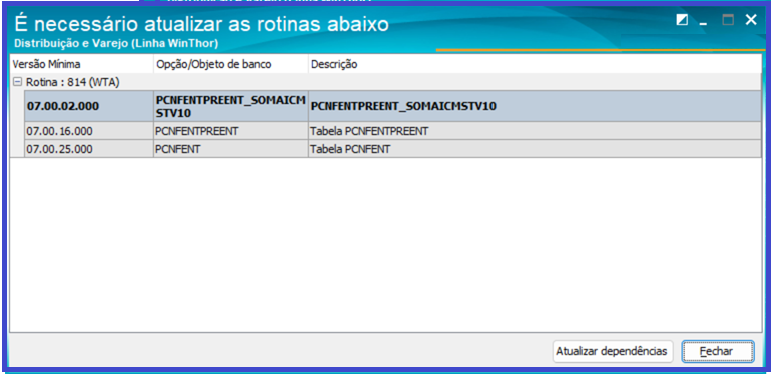Viewport: 771px width, 374px height.
Task: Select the PCNFENT object cell
Action: (x=231, y=149)
